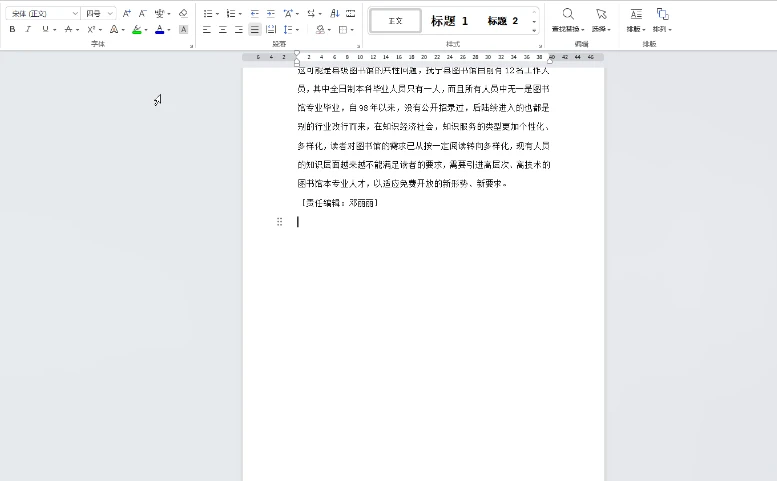777x481 pixels.
Task: Open line spacing dropdown arrow
Action: pos(297,30)
